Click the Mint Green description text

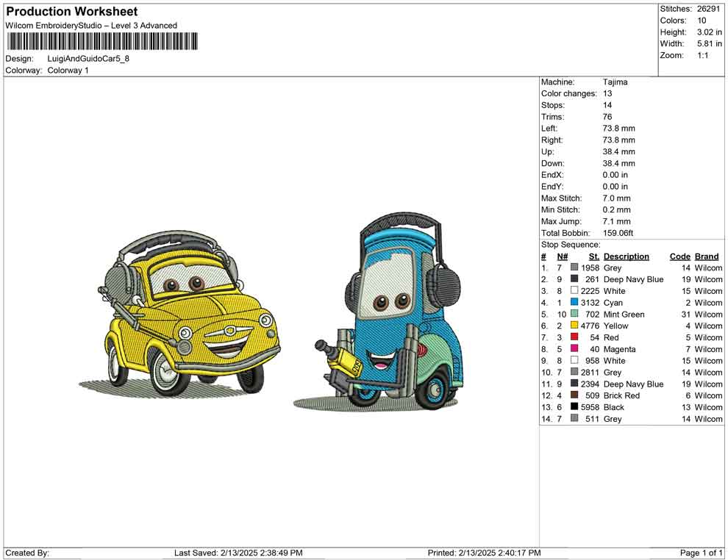coord(624,314)
